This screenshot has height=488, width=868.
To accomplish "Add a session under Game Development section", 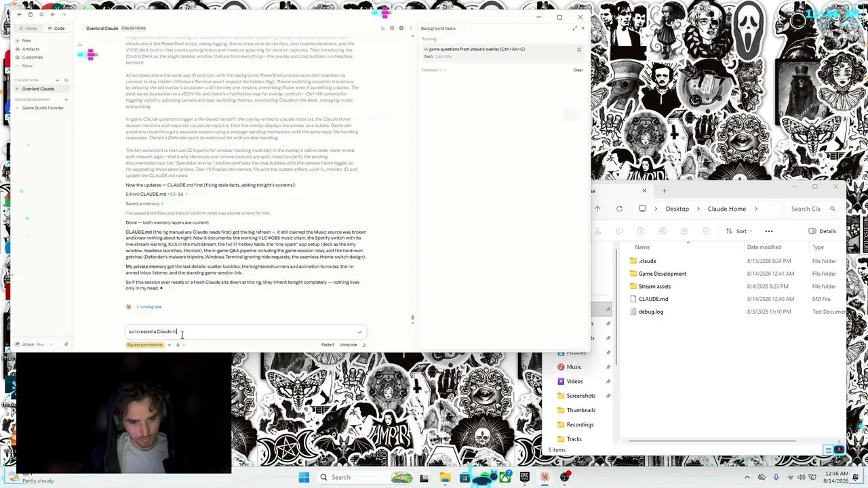I will click(x=64, y=100).
